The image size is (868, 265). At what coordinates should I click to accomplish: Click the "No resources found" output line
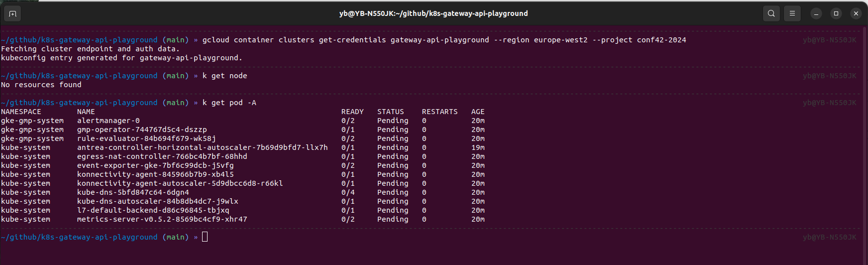pos(41,85)
